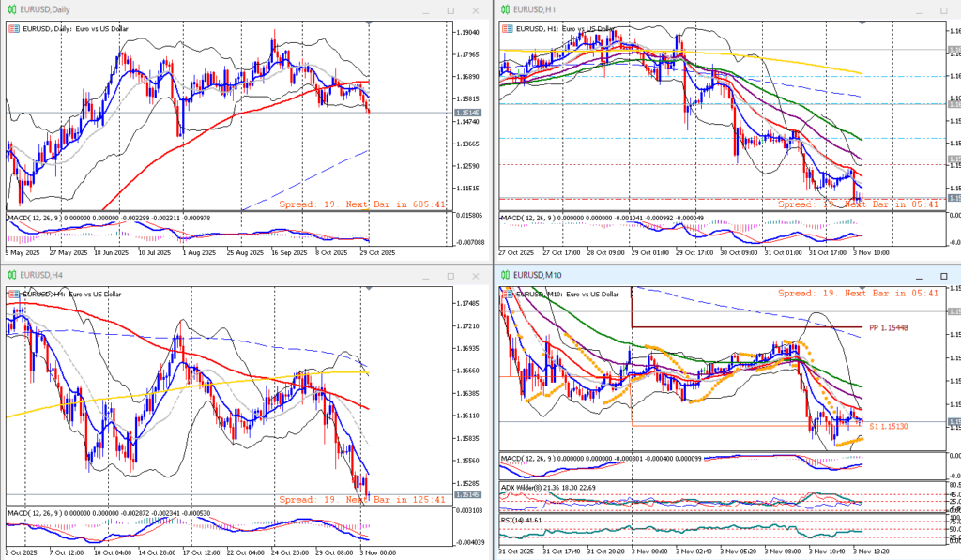Click the RSI(14) indicator label in the M10 chart
The image size is (961, 560).
click(516, 519)
